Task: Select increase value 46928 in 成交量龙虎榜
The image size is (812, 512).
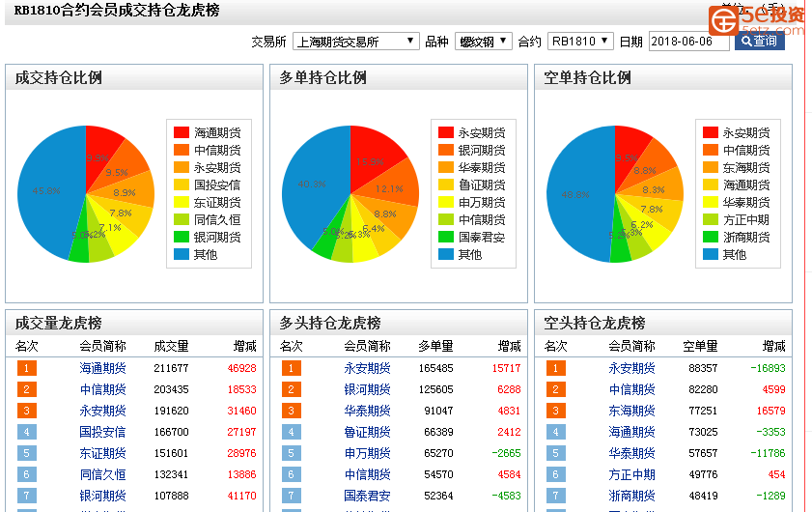Action: coord(241,368)
